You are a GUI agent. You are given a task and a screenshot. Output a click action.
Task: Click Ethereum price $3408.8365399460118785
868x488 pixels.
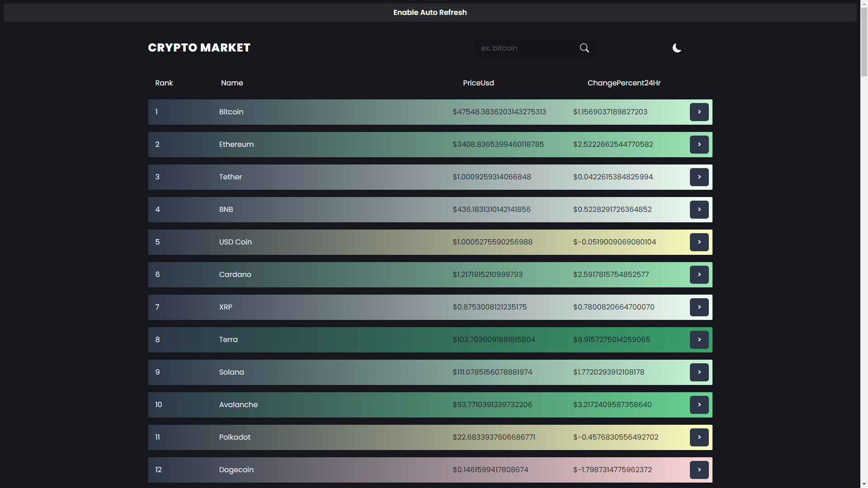click(498, 145)
